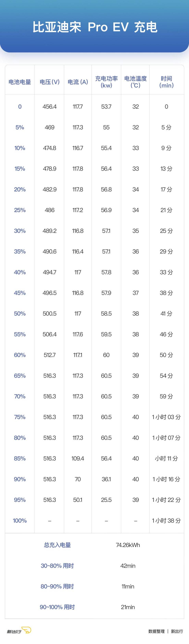Click the 总充入电量 summary label
189x644 pixels.
57,545
